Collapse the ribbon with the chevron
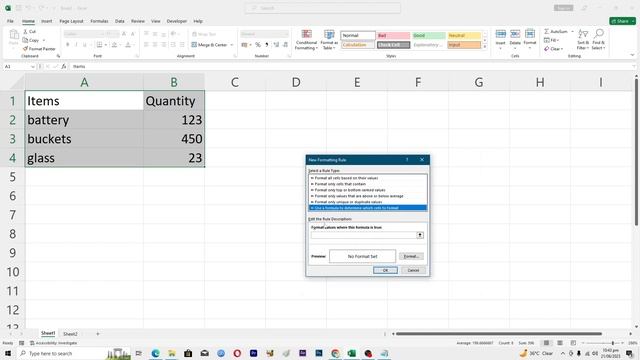This screenshot has height=360, width=640. point(632,56)
